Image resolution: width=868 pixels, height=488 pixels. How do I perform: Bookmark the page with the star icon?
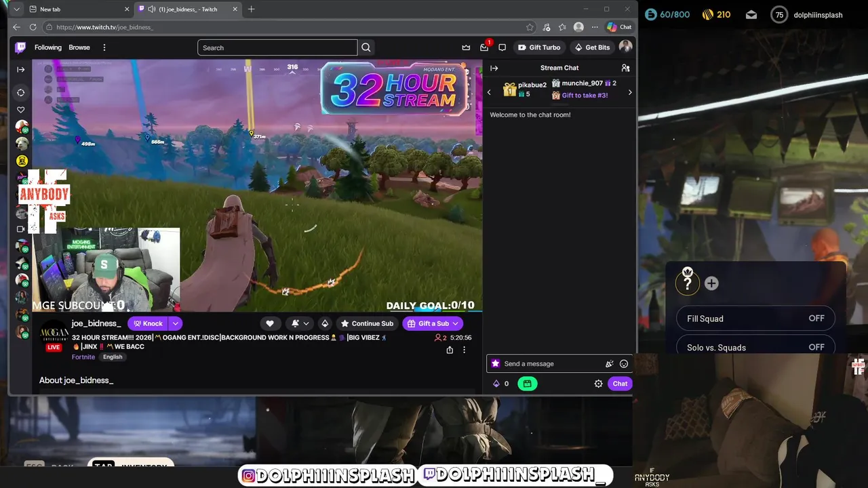[x=530, y=27]
